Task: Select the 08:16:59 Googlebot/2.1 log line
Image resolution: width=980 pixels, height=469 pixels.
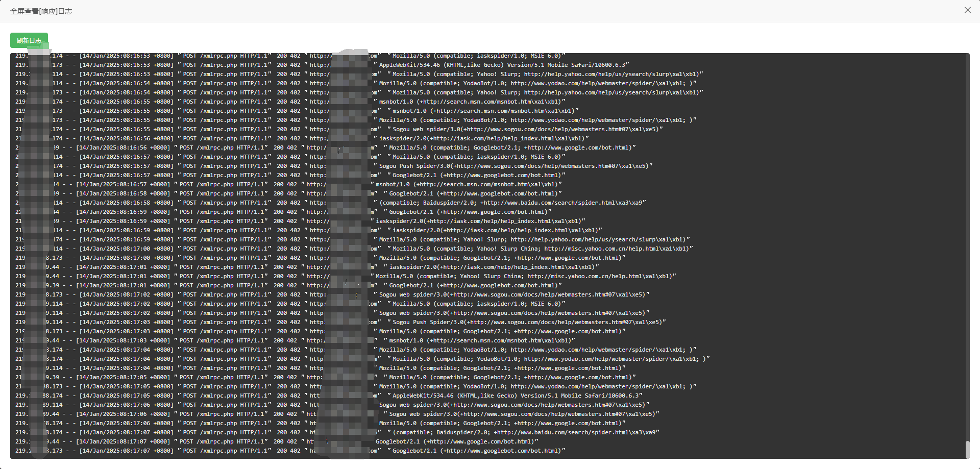Action: (283, 212)
